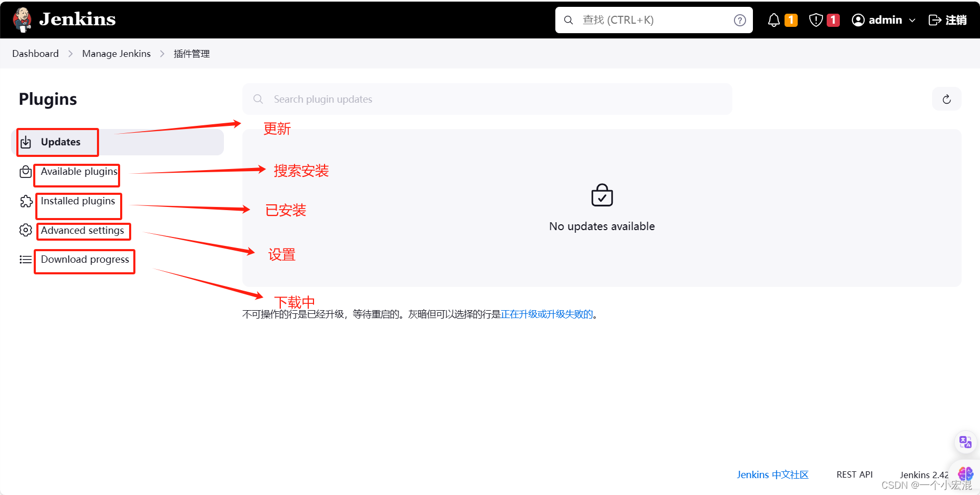Click the security warnings shield icon
980x495 pixels.
pos(815,19)
